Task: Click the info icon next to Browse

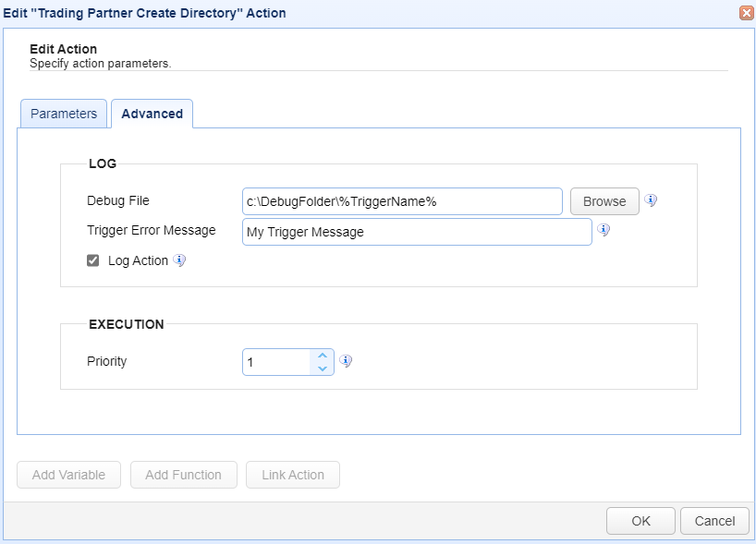Action: tap(651, 200)
